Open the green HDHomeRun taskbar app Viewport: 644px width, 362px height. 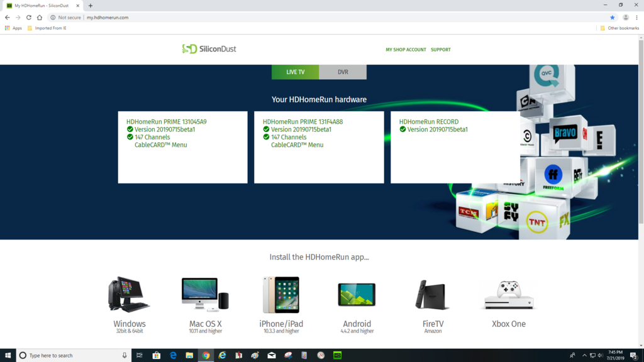(337, 356)
